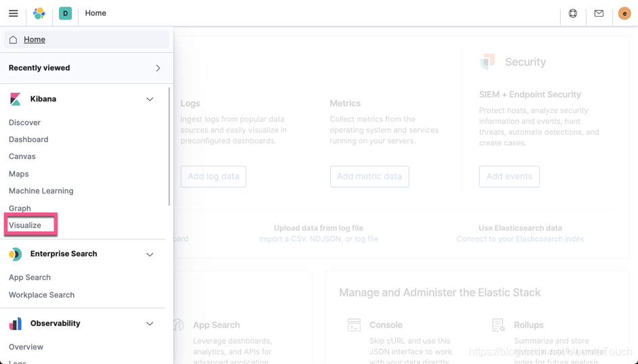
Task: Click SIEM + Endpoint Security heading
Action: (530, 94)
